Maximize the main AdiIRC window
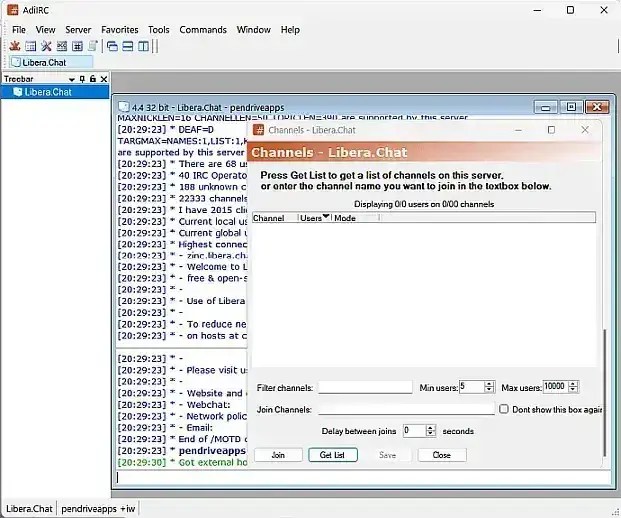This screenshot has width=621, height=518. click(x=570, y=10)
